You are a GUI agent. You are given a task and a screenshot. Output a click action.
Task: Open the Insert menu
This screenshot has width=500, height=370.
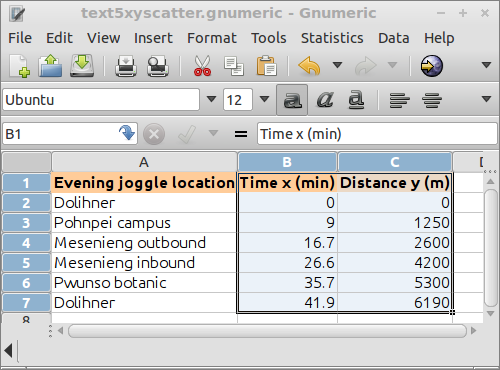click(x=153, y=38)
